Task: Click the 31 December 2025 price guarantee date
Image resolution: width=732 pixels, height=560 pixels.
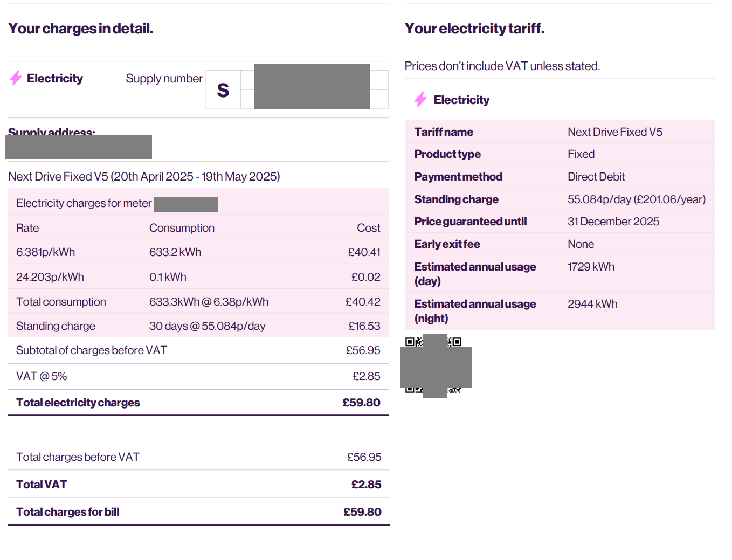Action: point(613,222)
